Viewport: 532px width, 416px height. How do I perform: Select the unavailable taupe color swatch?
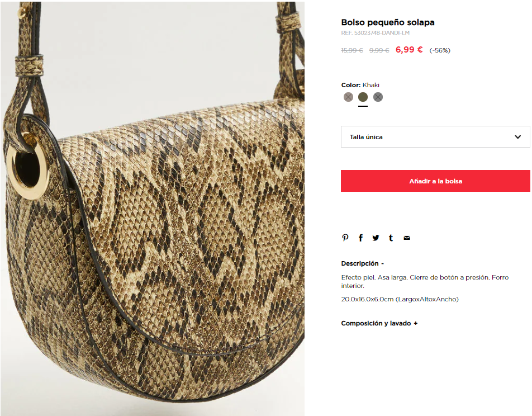pyautogui.click(x=348, y=97)
